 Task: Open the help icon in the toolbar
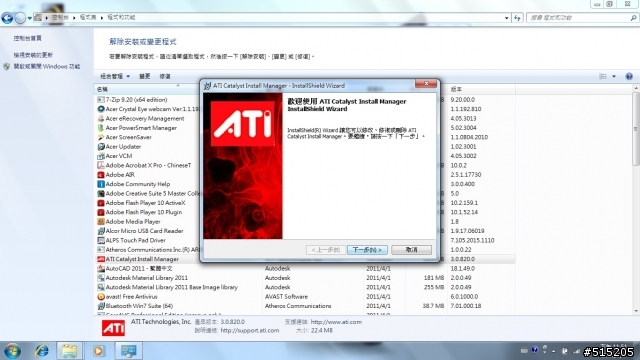(629, 76)
